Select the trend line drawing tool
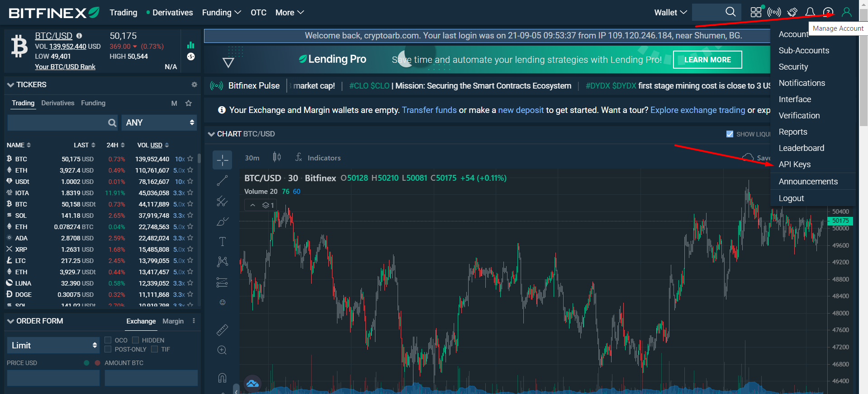The height and width of the screenshot is (394, 868). 222,181
